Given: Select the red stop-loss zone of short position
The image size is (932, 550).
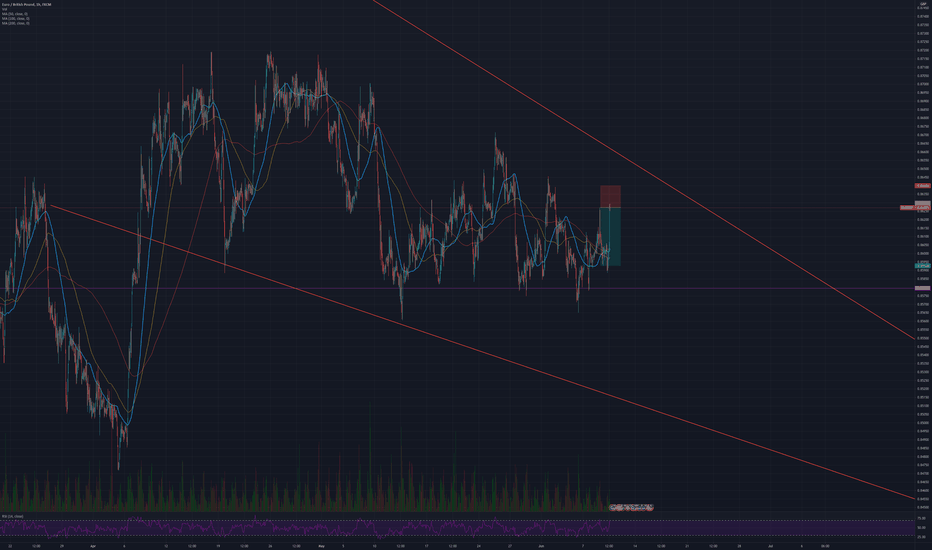Looking at the screenshot, I should coord(610,196).
